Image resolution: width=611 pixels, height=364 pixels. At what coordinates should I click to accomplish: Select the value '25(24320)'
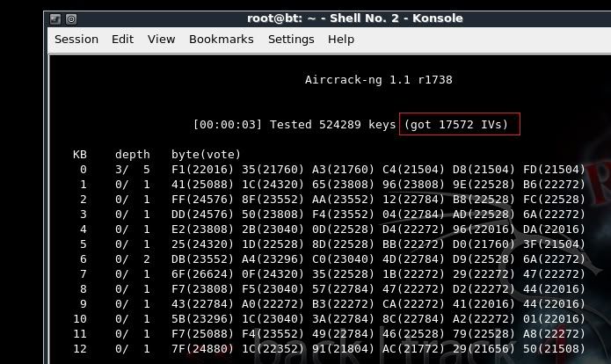coord(202,244)
